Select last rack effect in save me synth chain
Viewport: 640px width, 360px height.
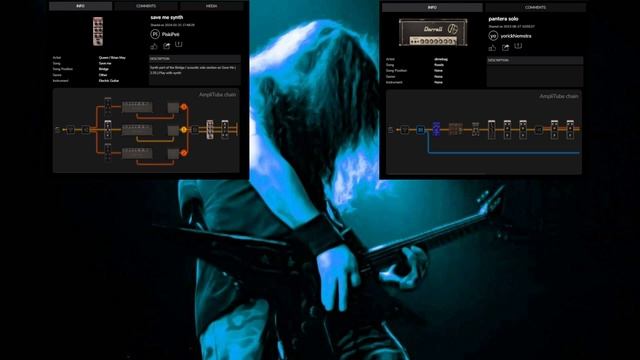(x=225, y=129)
